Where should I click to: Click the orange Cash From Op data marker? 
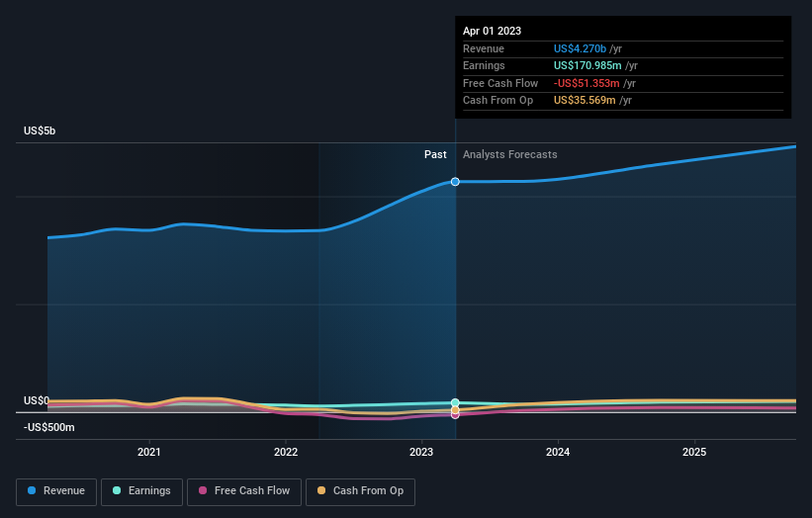tap(455, 410)
